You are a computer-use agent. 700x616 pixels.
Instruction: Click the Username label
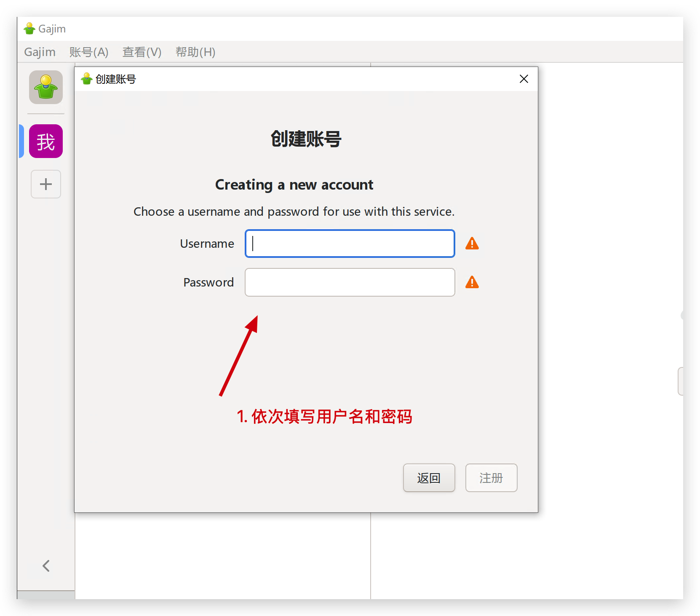(x=207, y=244)
